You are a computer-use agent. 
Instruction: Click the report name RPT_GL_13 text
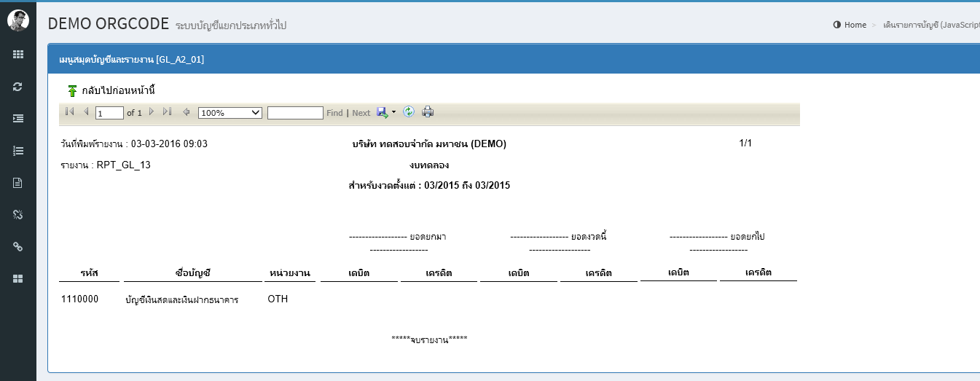point(123,165)
